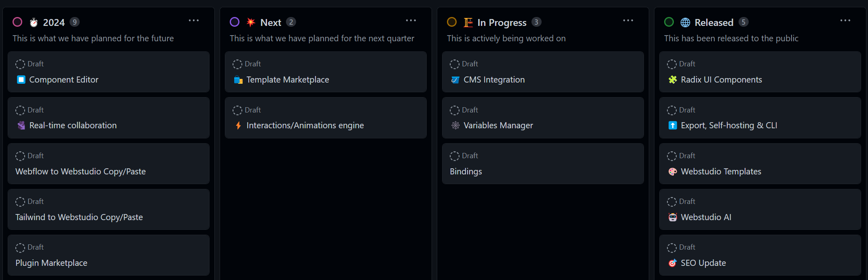This screenshot has height=280, width=868.
Task: Open the In Progress column three-dot menu
Action: [628, 21]
